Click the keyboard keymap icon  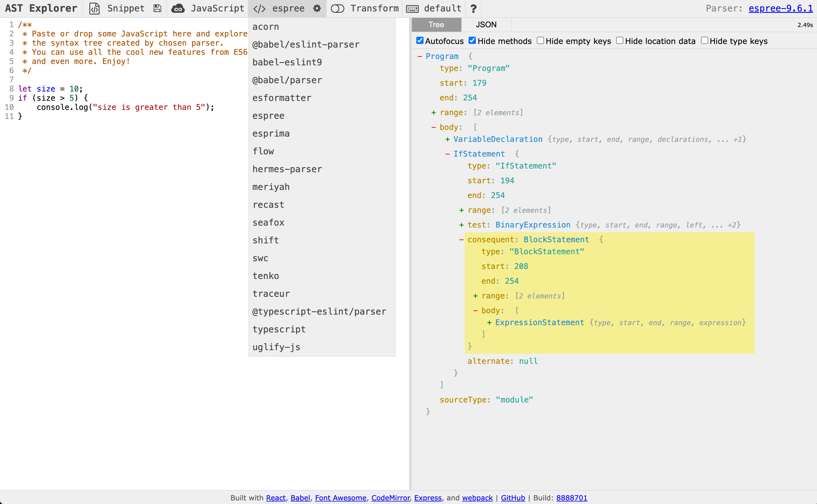click(x=412, y=8)
